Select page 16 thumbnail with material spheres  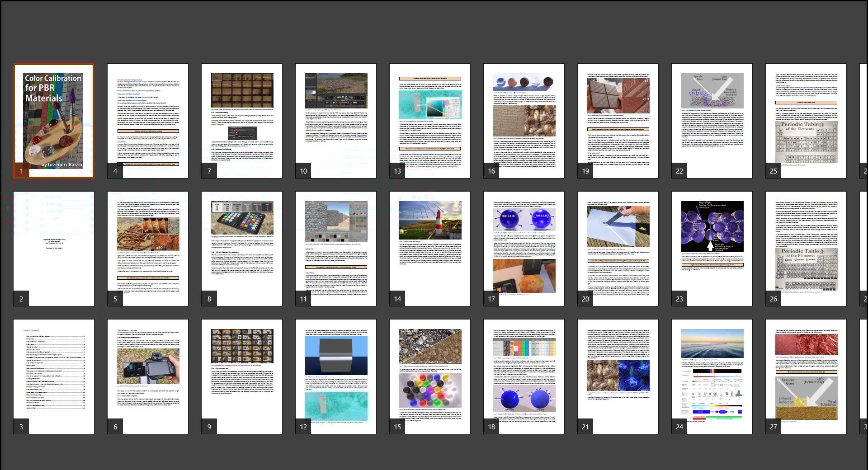524,121
